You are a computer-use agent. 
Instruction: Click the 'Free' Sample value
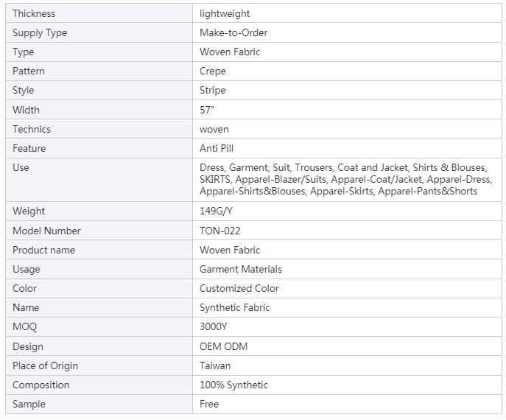click(x=209, y=404)
